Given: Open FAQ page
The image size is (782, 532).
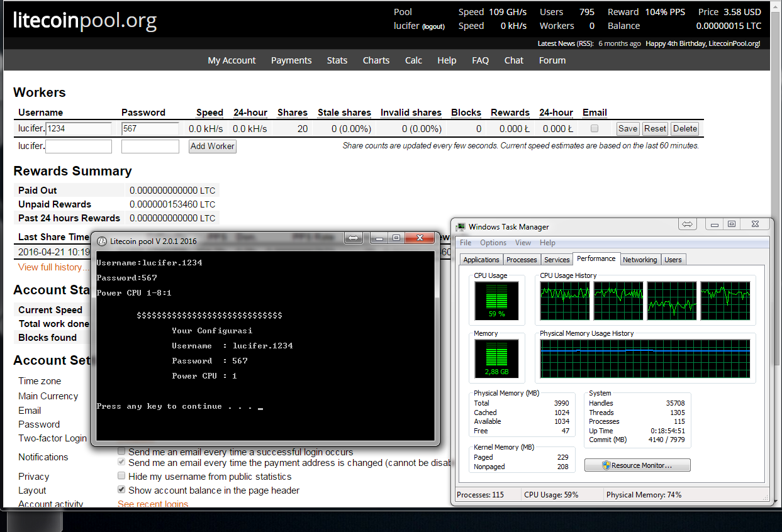Looking at the screenshot, I should 480,60.
